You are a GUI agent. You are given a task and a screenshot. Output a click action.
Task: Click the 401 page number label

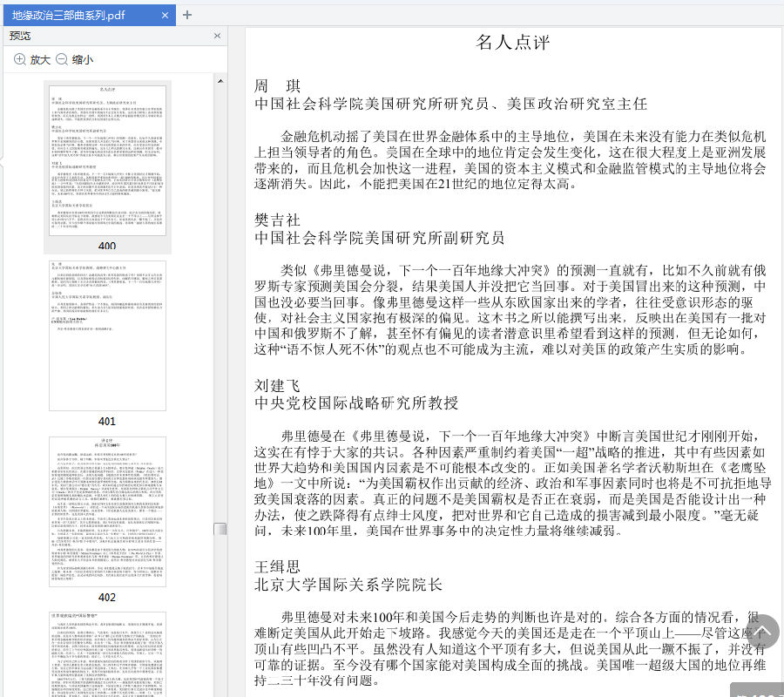click(107, 422)
